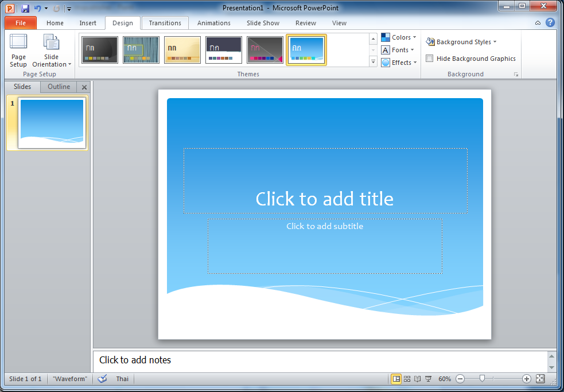Image resolution: width=564 pixels, height=392 pixels.
Task: Click the orange File button
Action: (x=20, y=23)
